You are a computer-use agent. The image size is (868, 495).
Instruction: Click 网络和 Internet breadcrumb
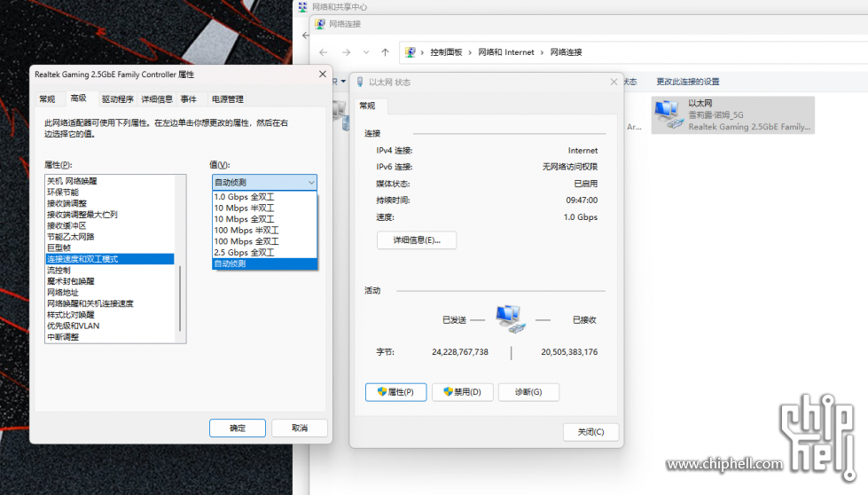coord(506,52)
